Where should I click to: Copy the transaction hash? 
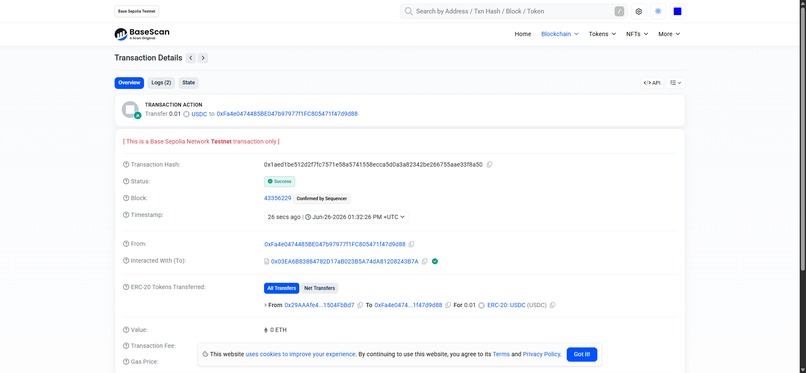[489, 165]
